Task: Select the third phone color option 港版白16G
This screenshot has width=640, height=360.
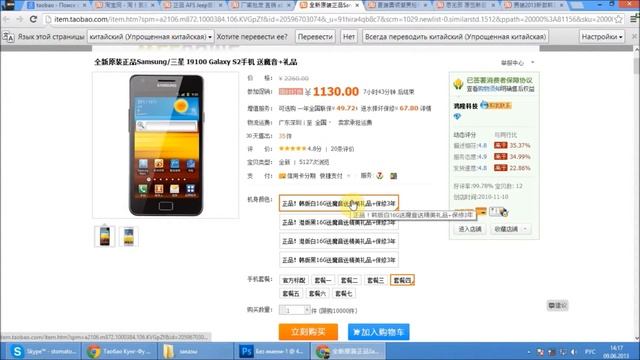Action: point(339,241)
